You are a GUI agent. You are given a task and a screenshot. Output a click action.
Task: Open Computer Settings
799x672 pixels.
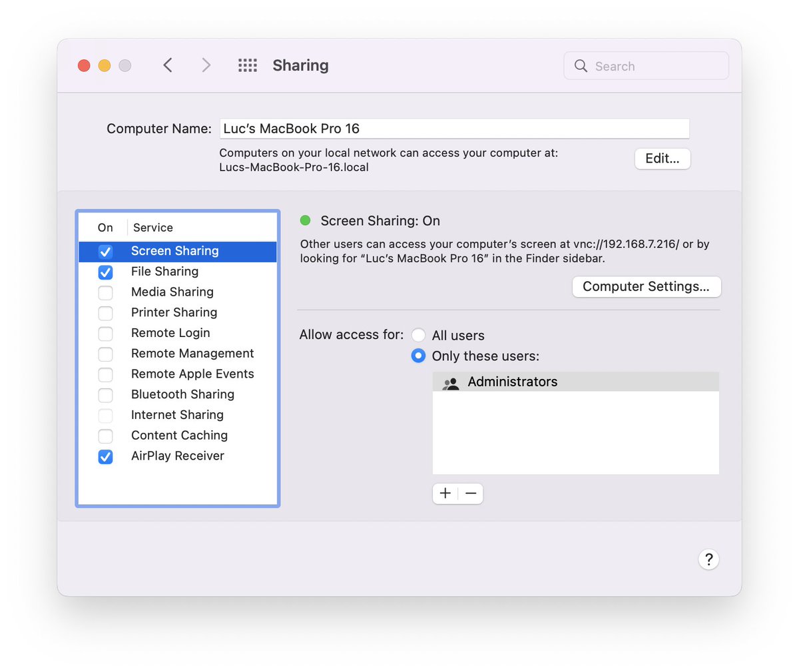(646, 286)
